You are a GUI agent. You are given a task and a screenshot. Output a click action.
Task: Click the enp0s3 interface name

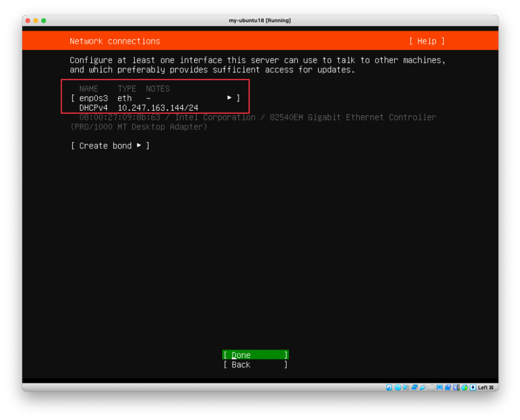point(94,98)
